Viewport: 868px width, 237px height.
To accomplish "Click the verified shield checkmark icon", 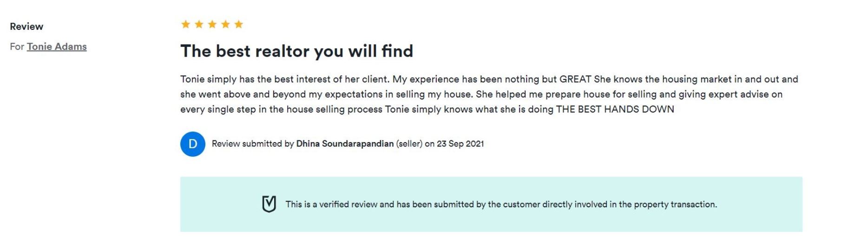I will 269,204.
